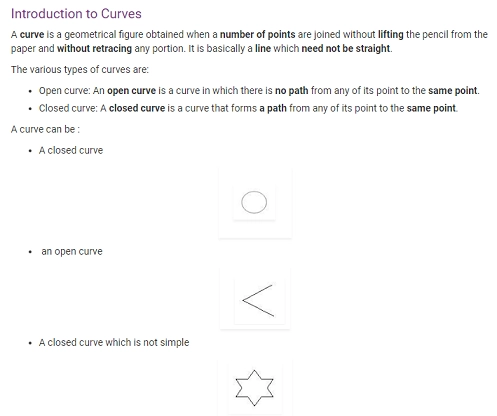Viewport: 497px width, 416px height.
Task: Click the bold word 'lifting'
Action: (390, 35)
